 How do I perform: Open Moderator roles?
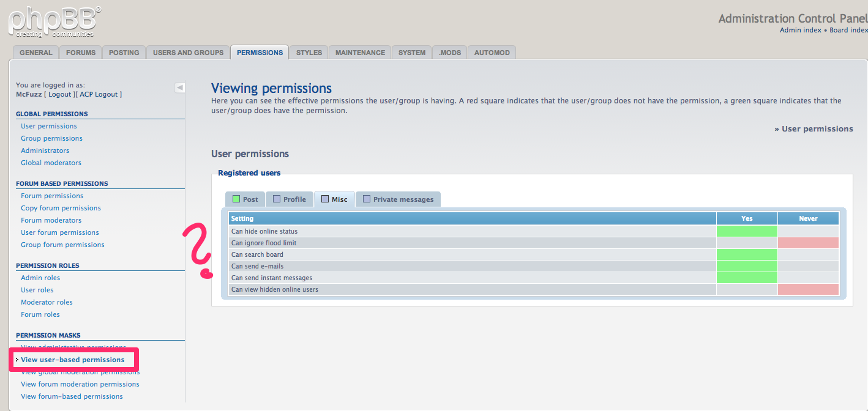pos(47,302)
